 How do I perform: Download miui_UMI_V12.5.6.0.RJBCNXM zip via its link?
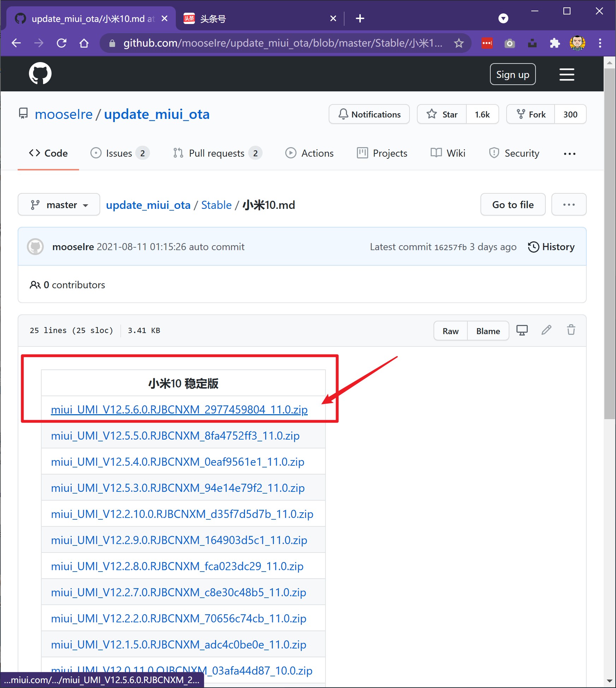click(x=179, y=410)
